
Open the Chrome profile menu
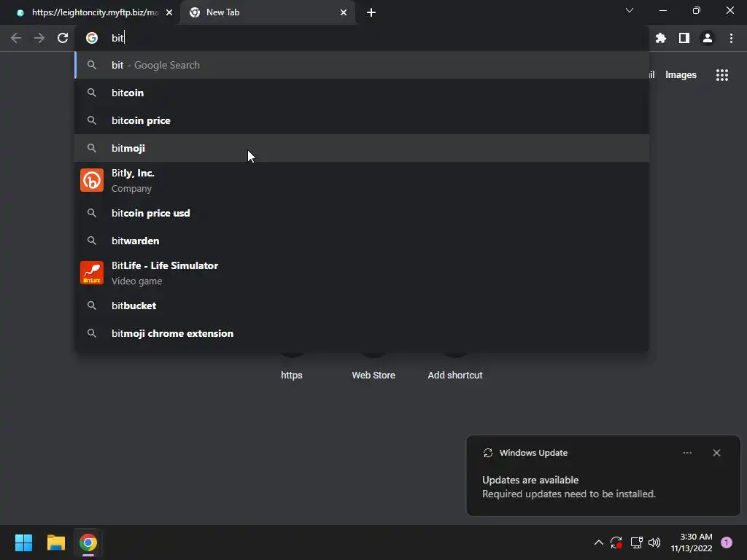pyautogui.click(x=708, y=38)
